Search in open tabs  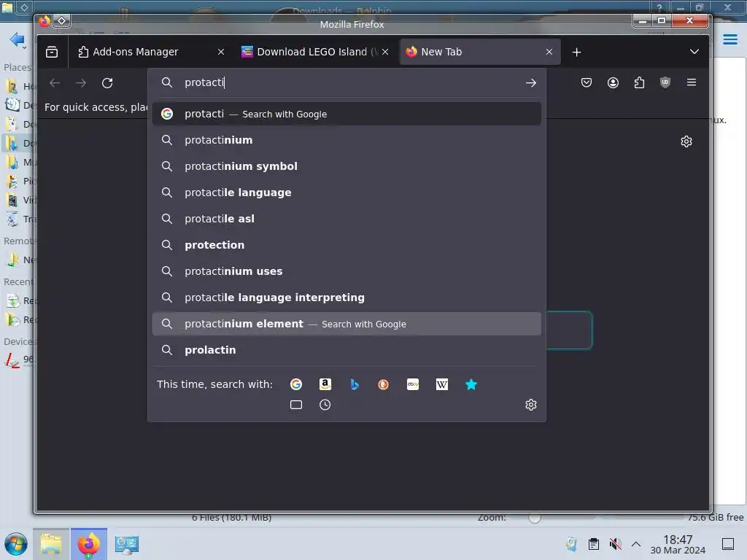click(296, 405)
